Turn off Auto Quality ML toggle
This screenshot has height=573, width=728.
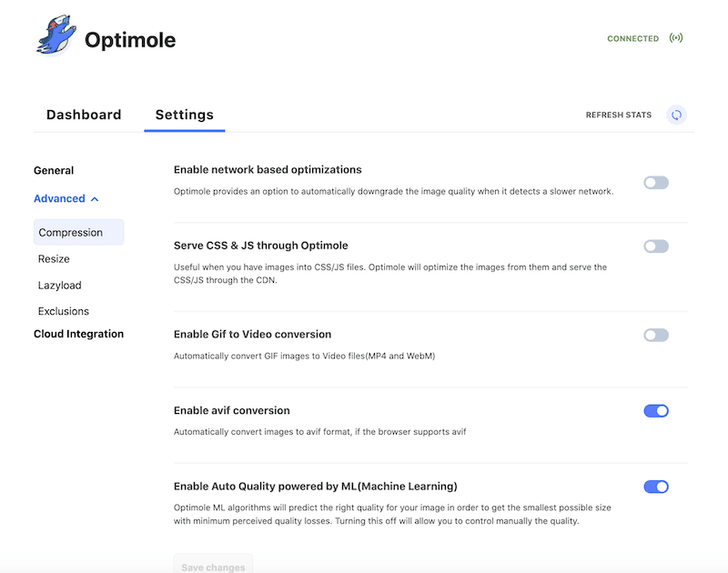[x=655, y=487]
